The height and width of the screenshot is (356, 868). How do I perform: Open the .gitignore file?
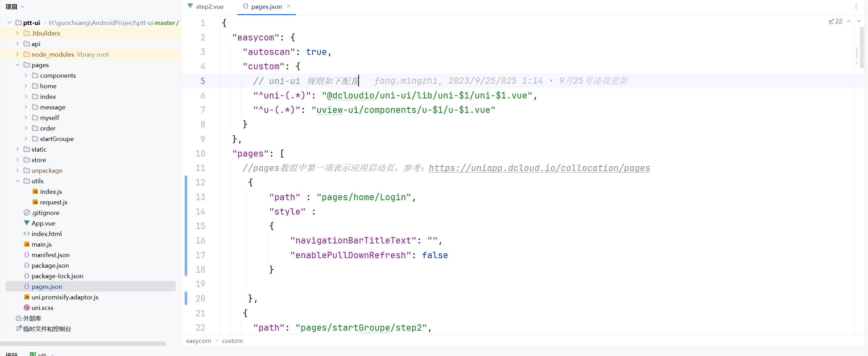point(45,212)
